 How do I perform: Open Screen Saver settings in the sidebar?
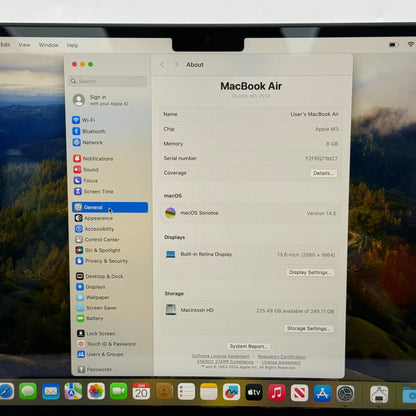click(97, 308)
